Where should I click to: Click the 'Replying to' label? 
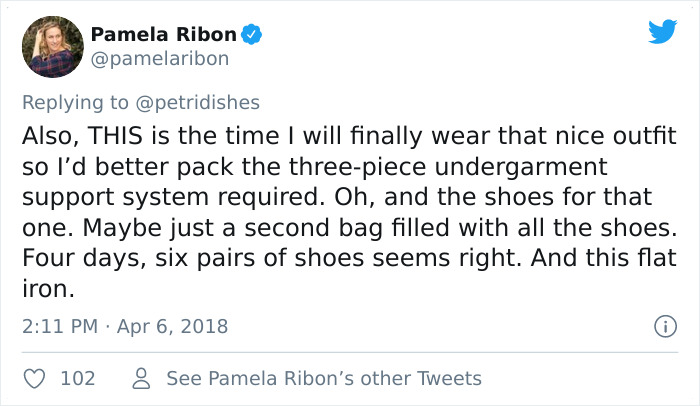[x=71, y=101]
